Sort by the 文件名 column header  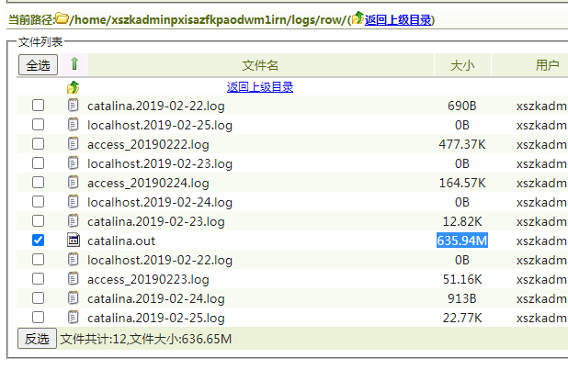(x=260, y=65)
